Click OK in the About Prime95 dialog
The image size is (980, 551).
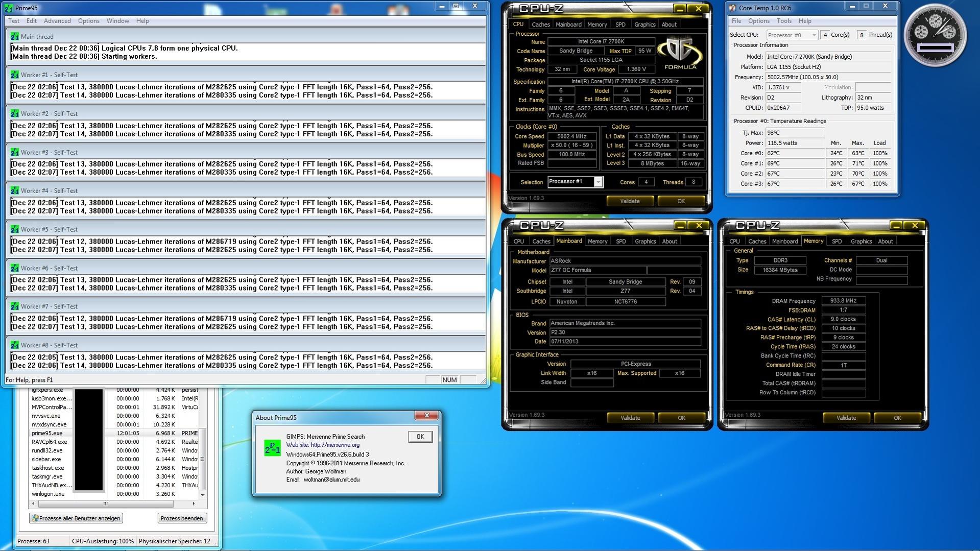point(420,437)
